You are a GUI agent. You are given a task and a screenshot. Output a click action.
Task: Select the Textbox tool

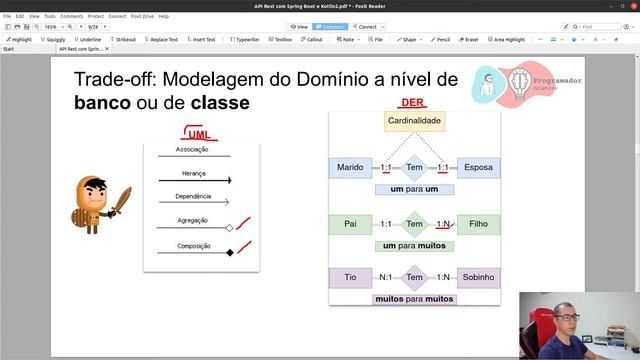point(280,40)
